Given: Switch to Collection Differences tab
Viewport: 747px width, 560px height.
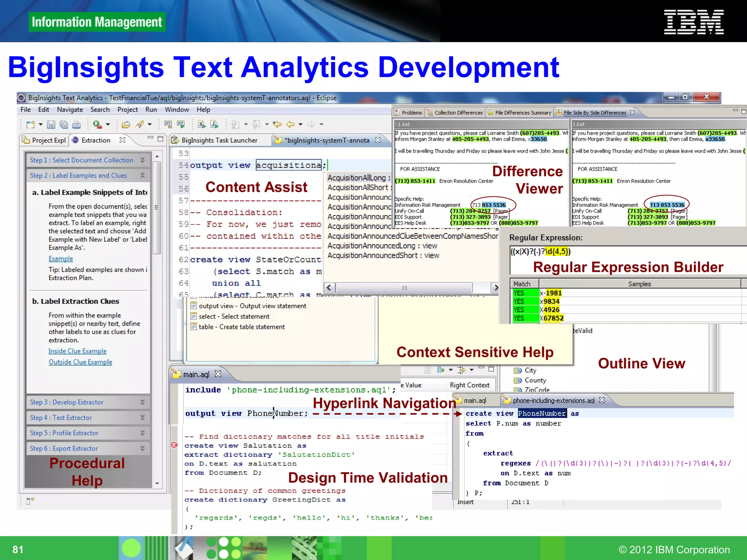Looking at the screenshot, I should [458, 113].
